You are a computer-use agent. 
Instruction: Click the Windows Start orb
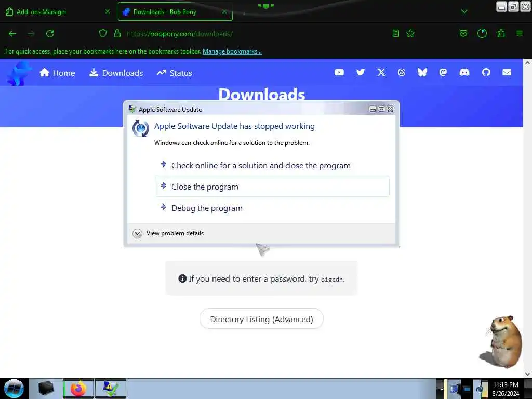click(14, 389)
